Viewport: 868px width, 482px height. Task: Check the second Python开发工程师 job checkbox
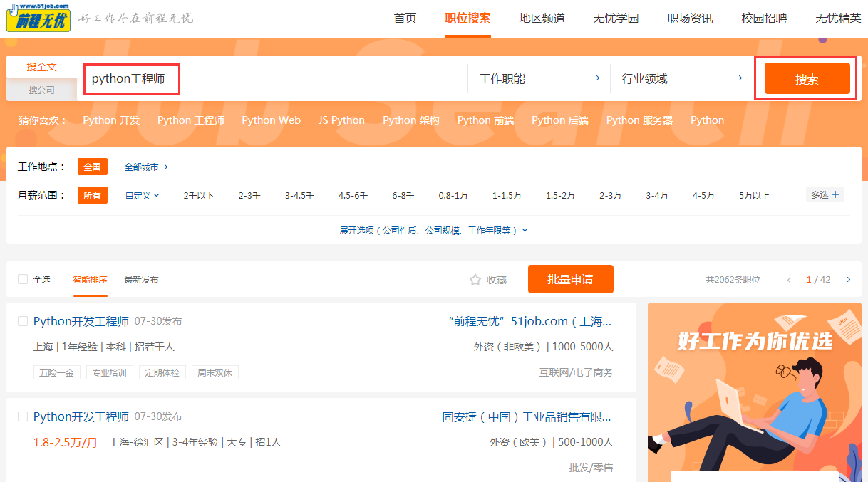coord(23,416)
